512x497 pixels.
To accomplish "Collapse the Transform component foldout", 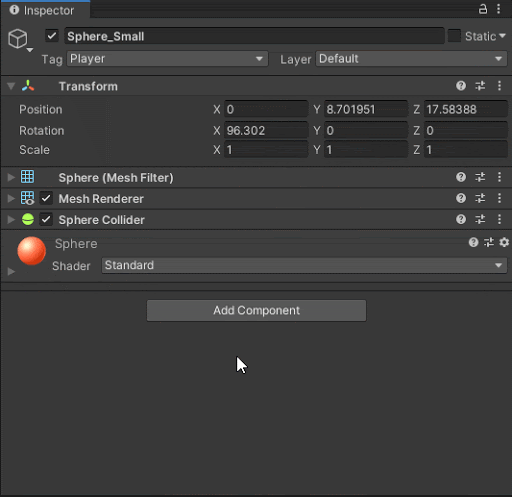I will pos(11,86).
